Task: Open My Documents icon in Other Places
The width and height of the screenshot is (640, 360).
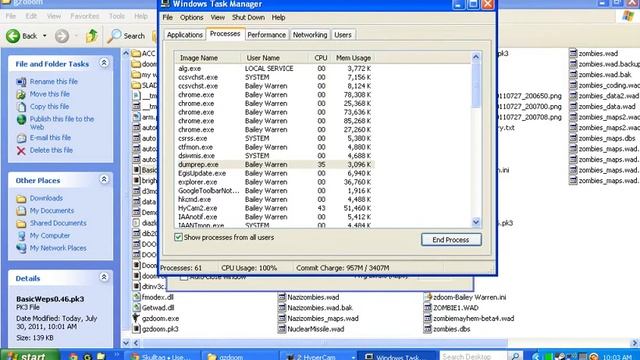Action: point(21,211)
